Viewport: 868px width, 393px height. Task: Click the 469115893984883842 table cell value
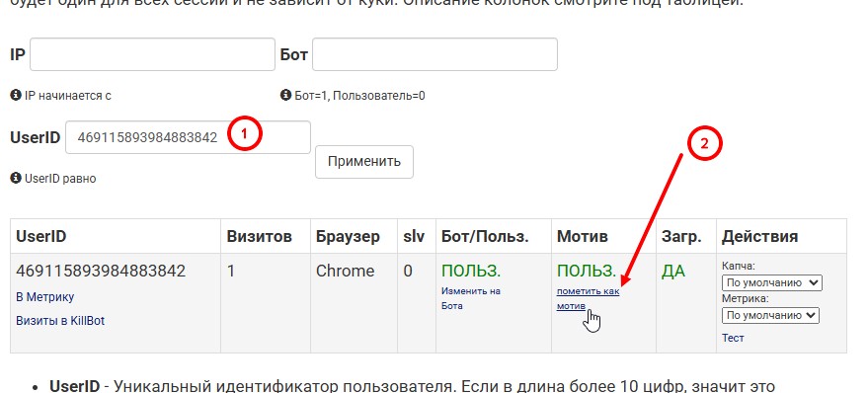click(x=101, y=271)
